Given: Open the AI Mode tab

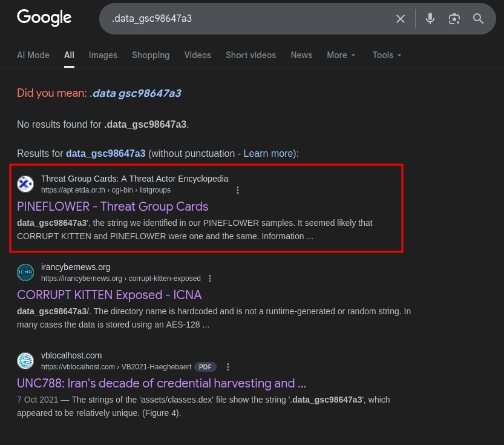Looking at the screenshot, I should click(x=33, y=55).
